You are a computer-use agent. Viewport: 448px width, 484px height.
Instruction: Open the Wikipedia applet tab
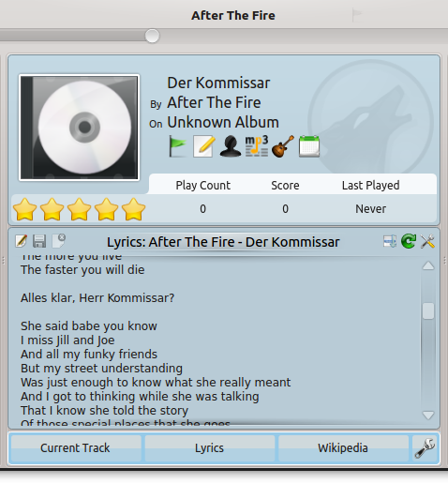343,448
